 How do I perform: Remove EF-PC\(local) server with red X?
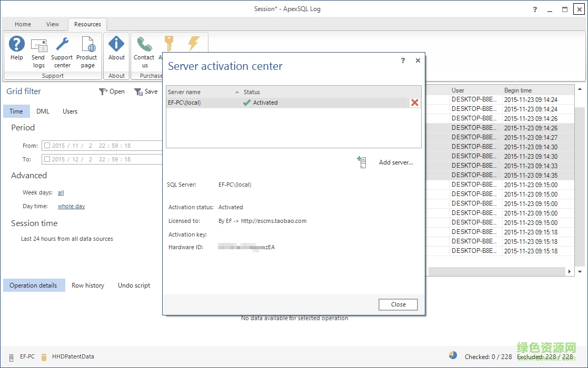(415, 103)
